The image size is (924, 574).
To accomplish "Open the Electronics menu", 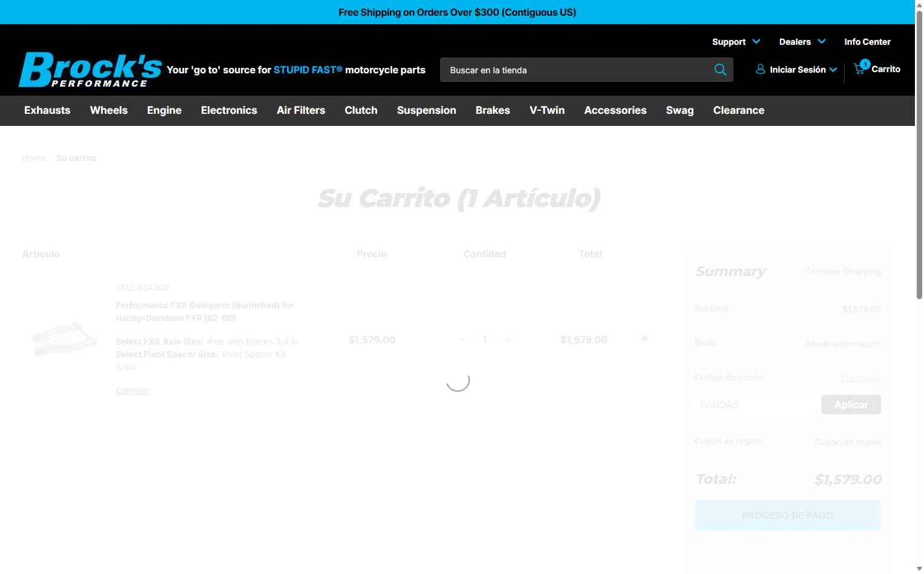I will point(229,110).
